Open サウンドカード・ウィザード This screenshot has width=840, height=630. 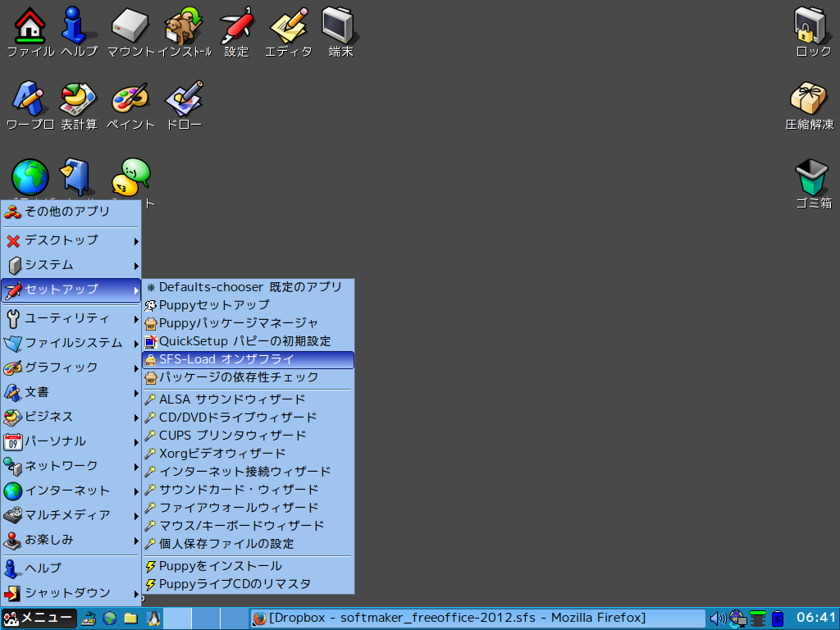pos(248,491)
